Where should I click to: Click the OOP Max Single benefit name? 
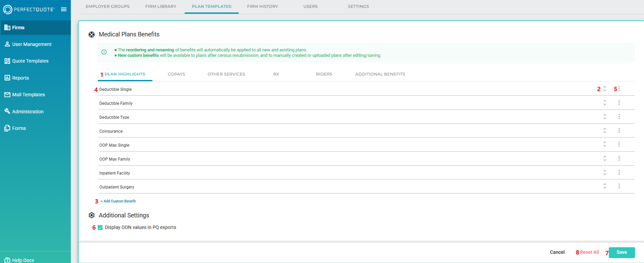pyautogui.click(x=114, y=145)
